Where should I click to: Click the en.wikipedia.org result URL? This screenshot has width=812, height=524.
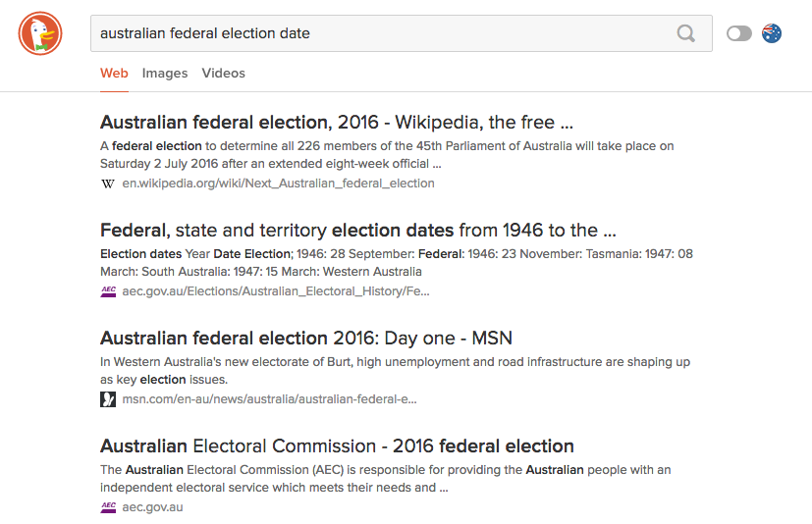point(278,183)
